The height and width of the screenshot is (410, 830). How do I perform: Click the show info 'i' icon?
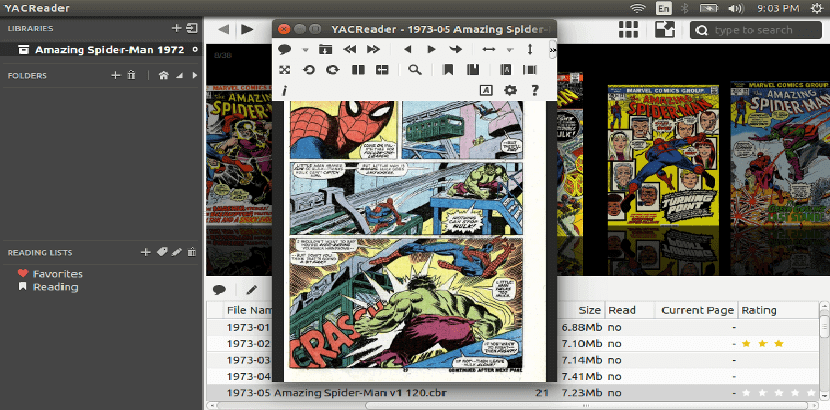point(284,91)
